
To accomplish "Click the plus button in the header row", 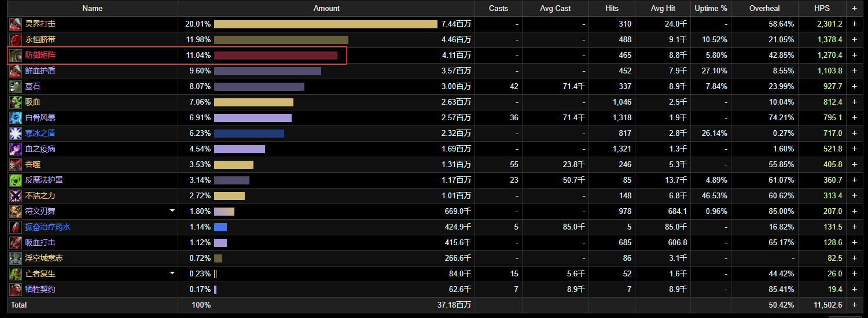I will [x=854, y=9].
